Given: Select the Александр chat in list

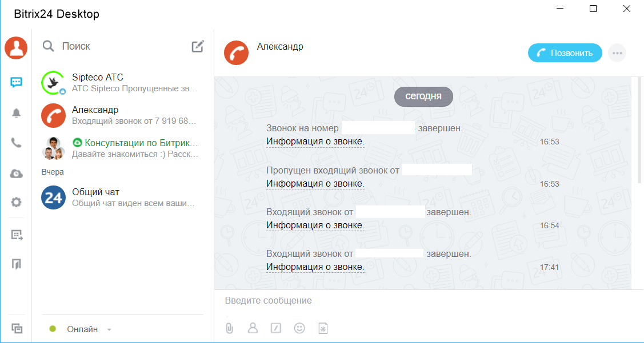Looking at the screenshot, I should coord(123,115).
